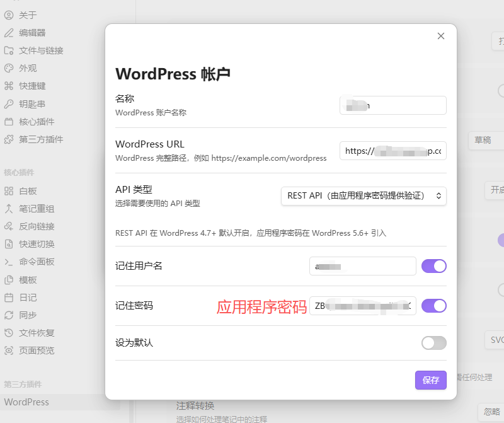Select the 文件与链接 folder icon
The height and width of the screenshot is (423, 504).
[9, 50]
